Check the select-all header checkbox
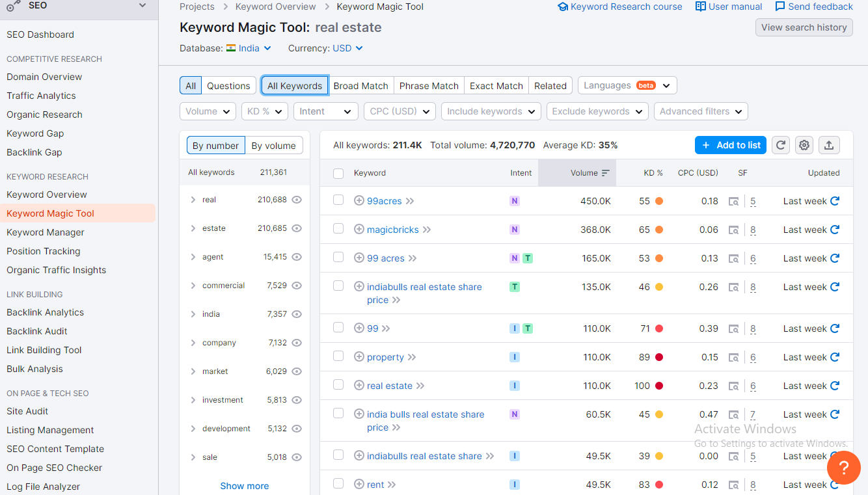 (x=338, y=173)
